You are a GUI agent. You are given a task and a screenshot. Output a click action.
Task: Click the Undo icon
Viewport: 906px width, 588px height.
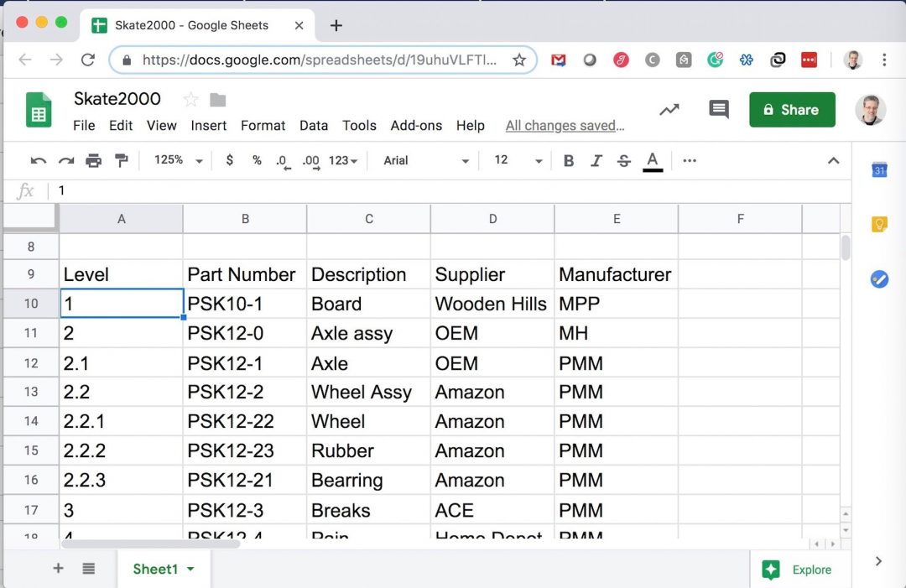coord(39,160)
